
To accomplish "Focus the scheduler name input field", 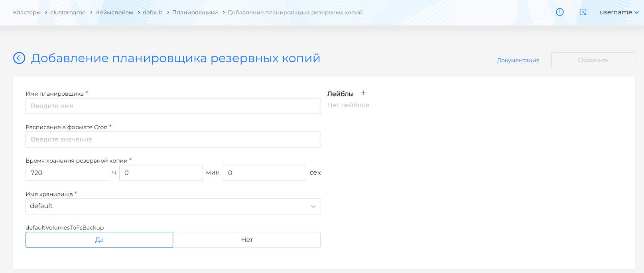I will 173,106.
